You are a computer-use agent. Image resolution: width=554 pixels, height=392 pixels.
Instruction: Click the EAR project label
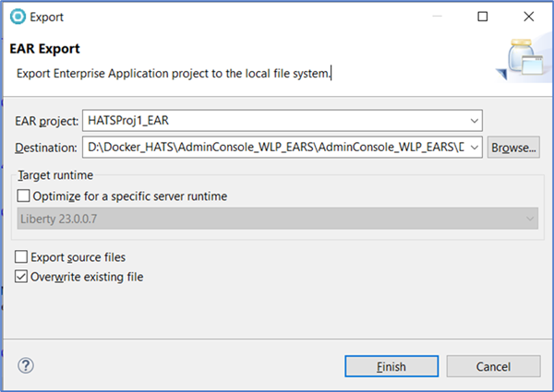pos(46,121)
